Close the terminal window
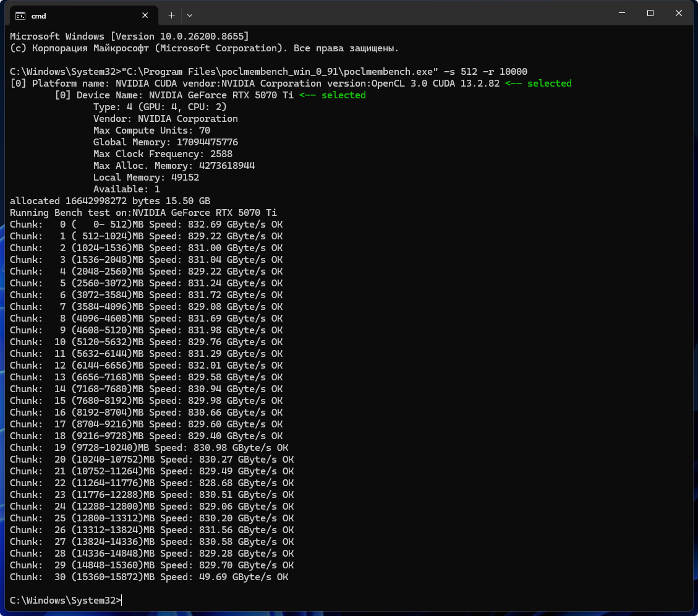This screenshot has height=616, width=698. click(678, 13)
